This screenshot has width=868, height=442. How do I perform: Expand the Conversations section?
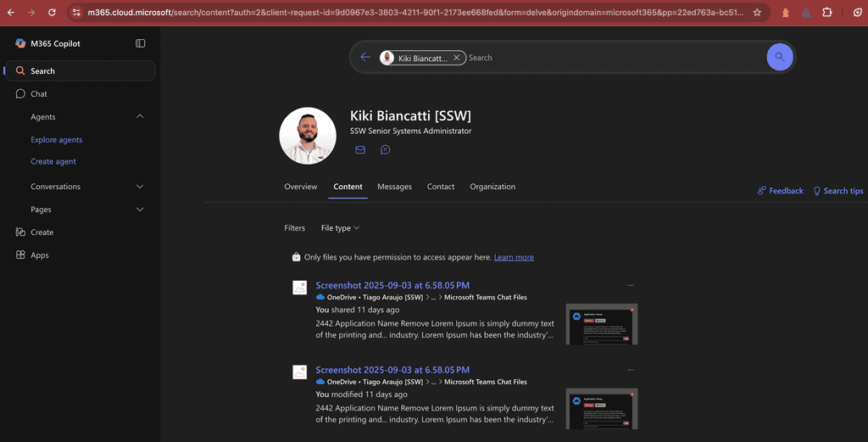tap(140, 187)
